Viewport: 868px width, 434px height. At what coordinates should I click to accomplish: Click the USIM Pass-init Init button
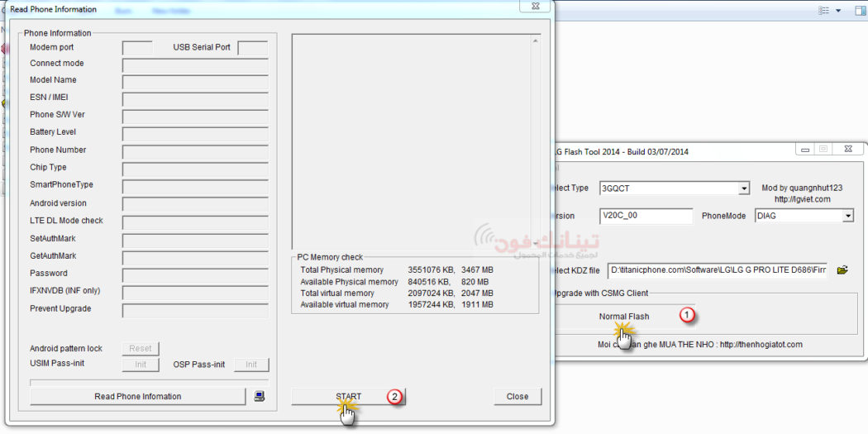(x=140, y=365)
